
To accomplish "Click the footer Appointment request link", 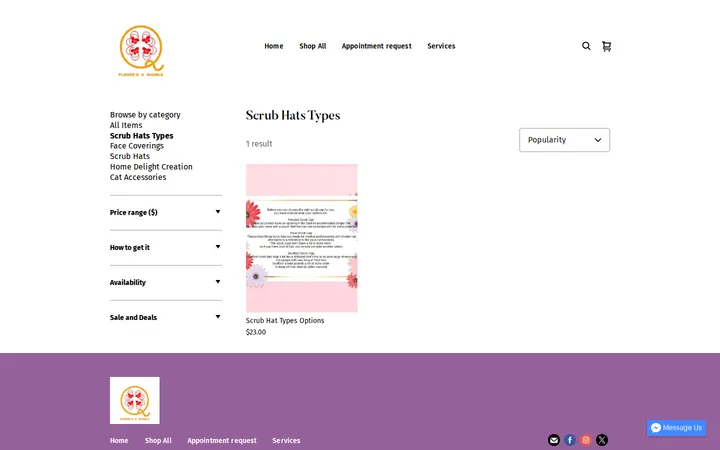I will (222, 440).
